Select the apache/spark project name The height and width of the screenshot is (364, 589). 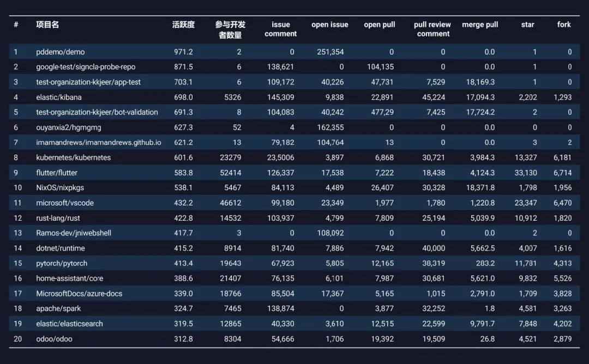pyautogui.click(x=58, y=308)
